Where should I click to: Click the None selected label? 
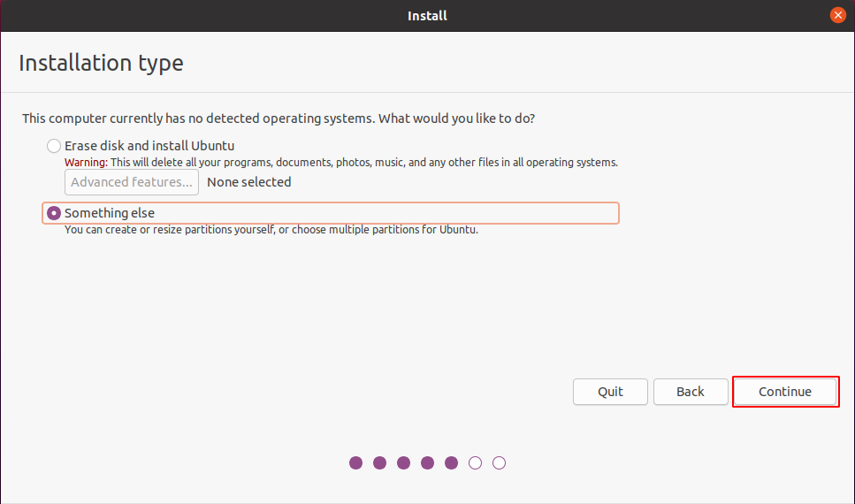point(248,182)
